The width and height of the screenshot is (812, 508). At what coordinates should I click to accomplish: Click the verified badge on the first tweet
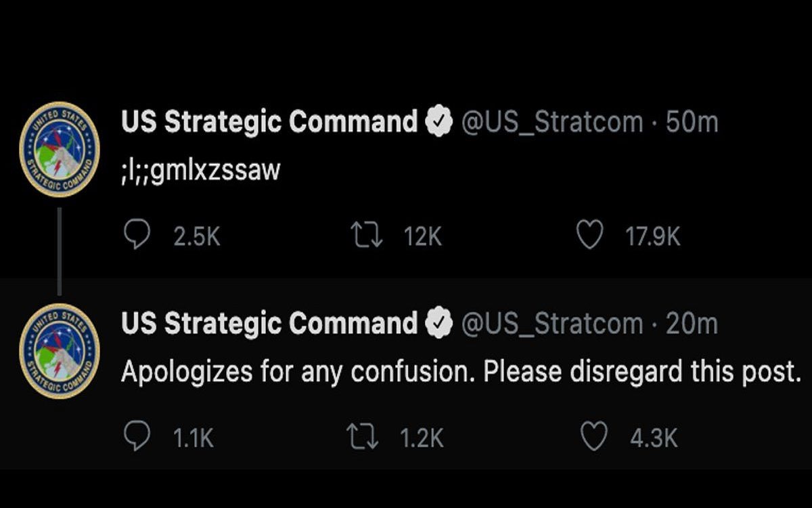(438, 122)
